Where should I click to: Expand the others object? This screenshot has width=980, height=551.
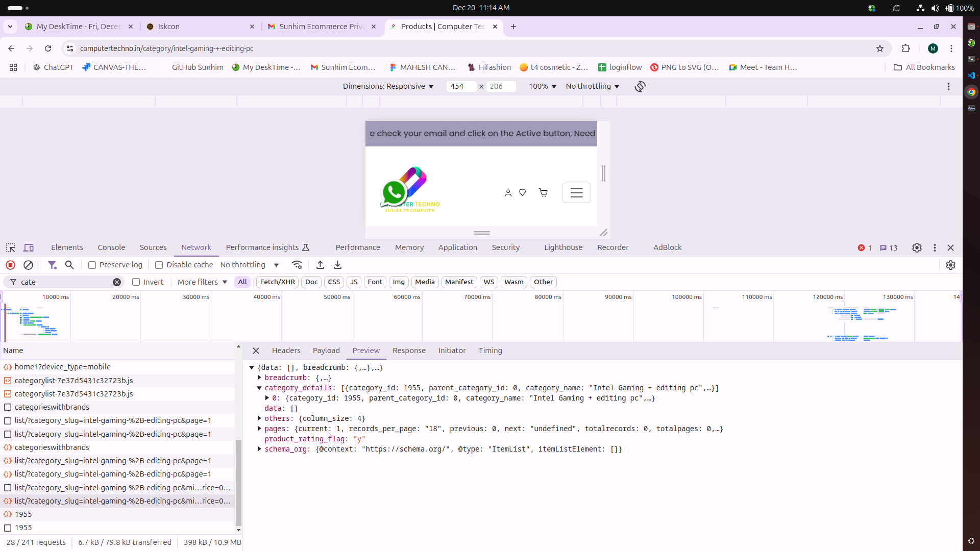259,419
